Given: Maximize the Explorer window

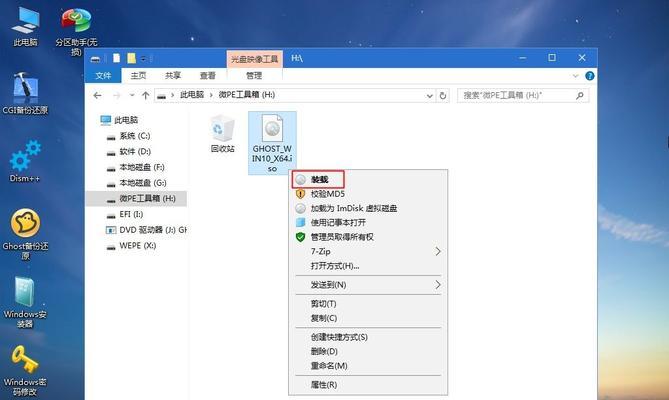Looking at the screenshot, I should tap(552, 58).
